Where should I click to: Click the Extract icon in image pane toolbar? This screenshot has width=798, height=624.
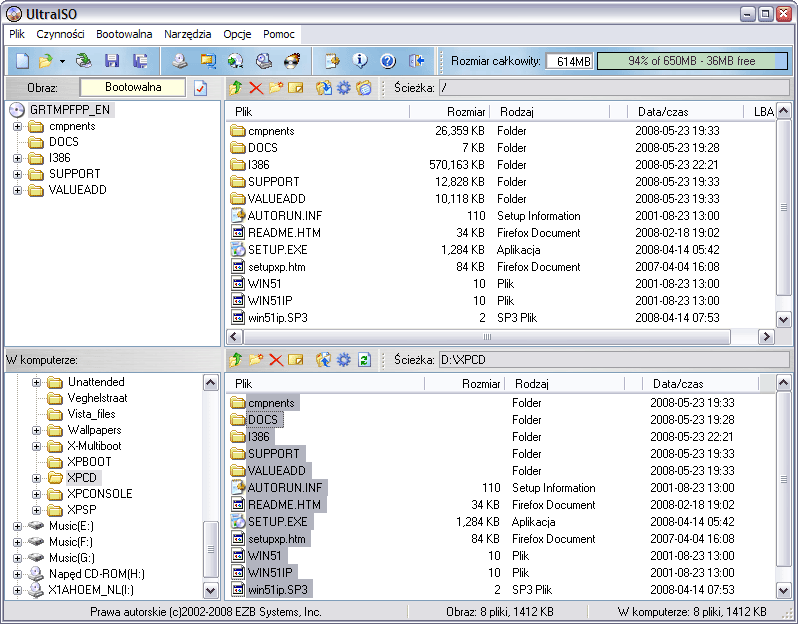(x=324, y=88)
